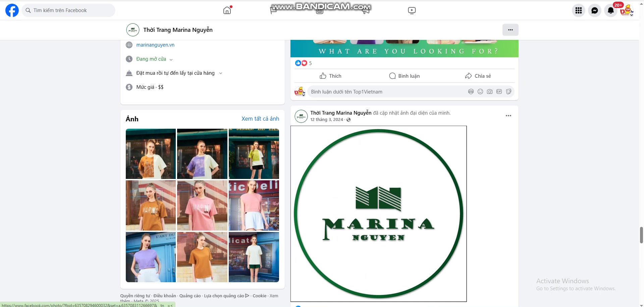Image resolution: width=644 pixels, height=307 pixels.
Task: Attach a photo to the comment
Action: coord(489,91)
